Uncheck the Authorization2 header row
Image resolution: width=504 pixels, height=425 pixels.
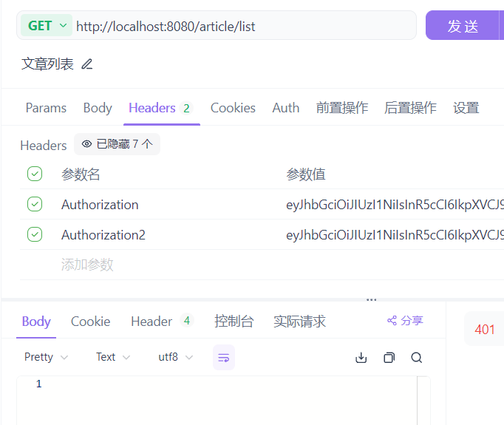point(35,234)
